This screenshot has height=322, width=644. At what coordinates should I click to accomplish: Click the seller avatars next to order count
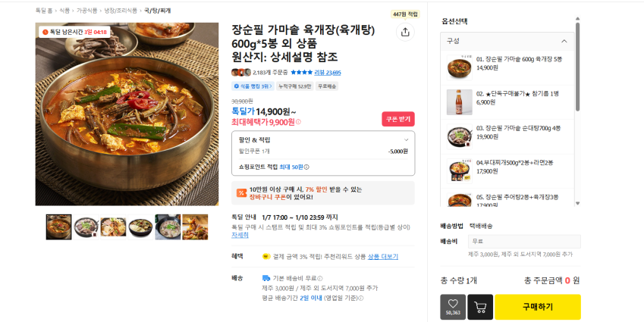(240, 73)
